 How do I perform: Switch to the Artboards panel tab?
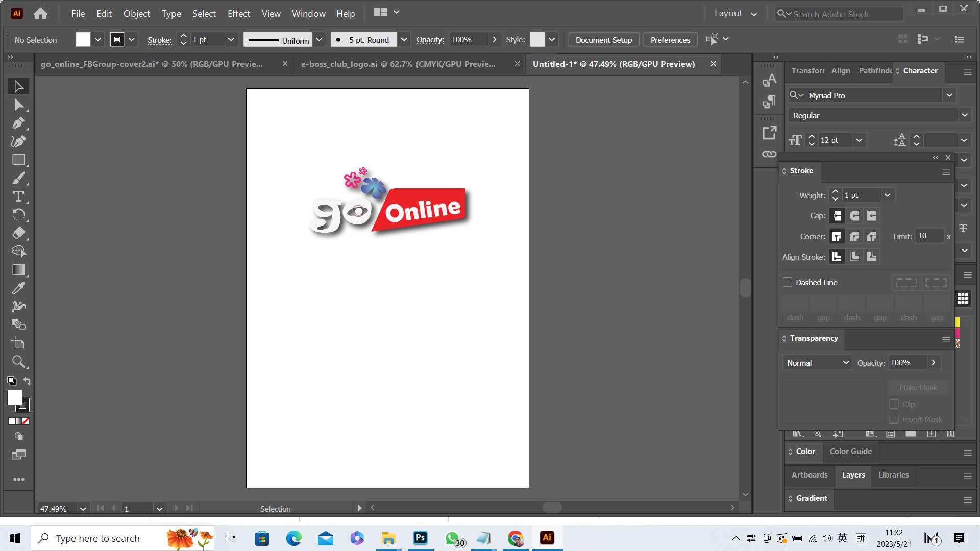(x=810, y=475)
